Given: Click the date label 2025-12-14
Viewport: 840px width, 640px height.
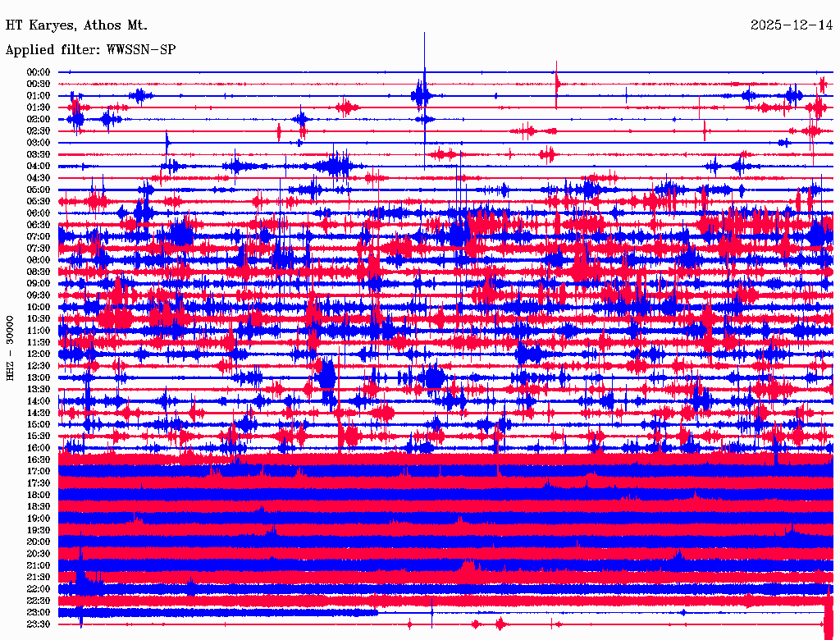Looking at the screenshot, I should click(792, 25).
